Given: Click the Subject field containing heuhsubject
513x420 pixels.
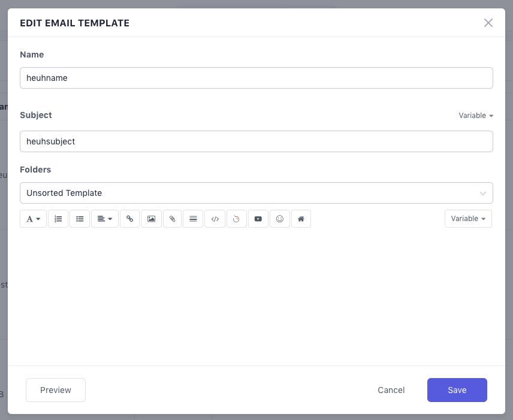Looking at the screenshot, I should tap(256, 141).
